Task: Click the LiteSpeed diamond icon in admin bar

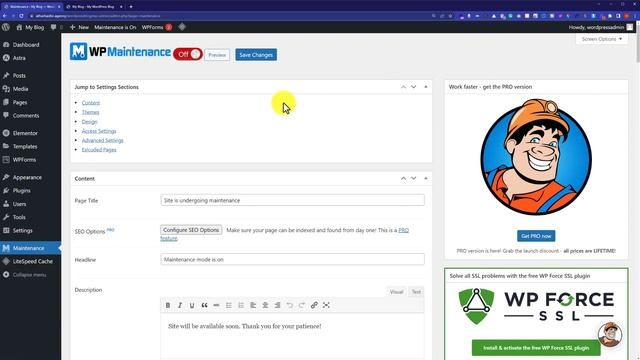Action: (x=182, y=27)
